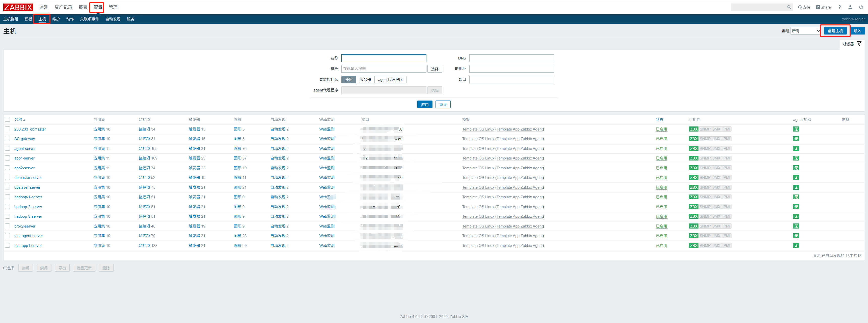Open the hadoop-1-server host link
The width and height of the screenshot is (868, 323).
[x=28, y=197]
